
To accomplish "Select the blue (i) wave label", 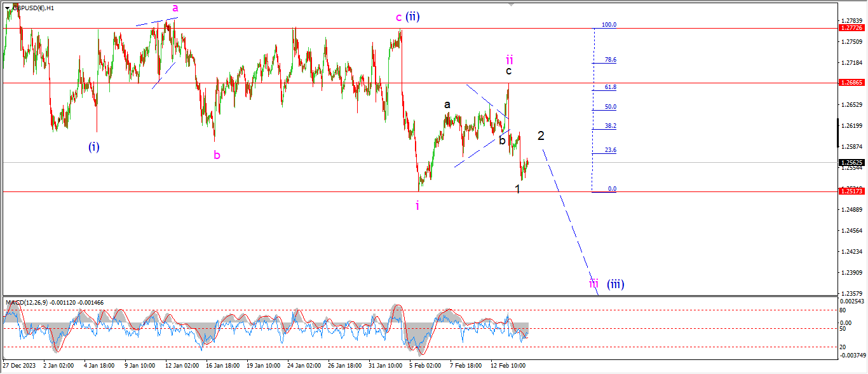I will pyautogui.click(x=94, y=147).
